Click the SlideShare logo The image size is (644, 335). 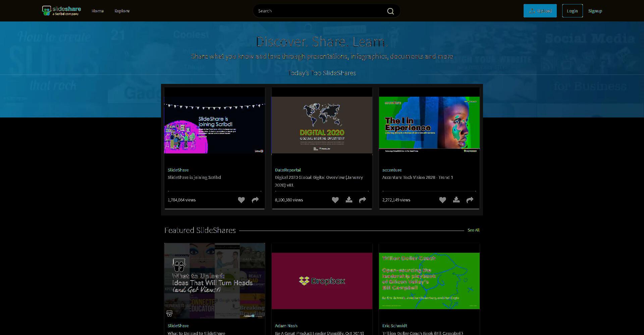[61, 11]
